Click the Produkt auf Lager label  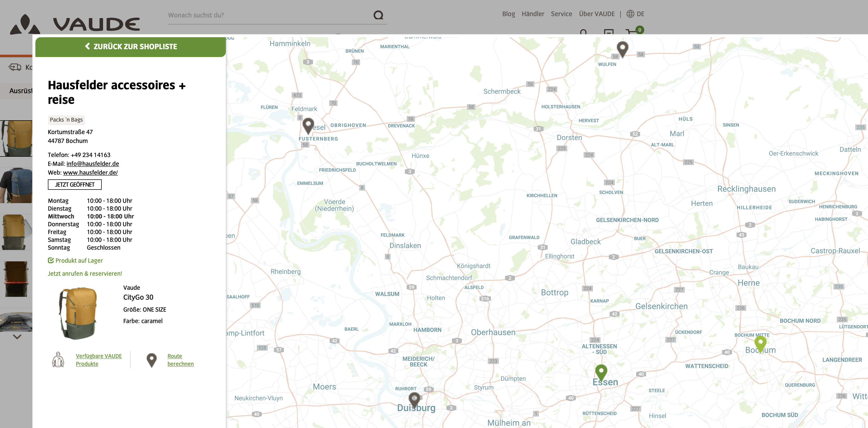tap(75, 260)
